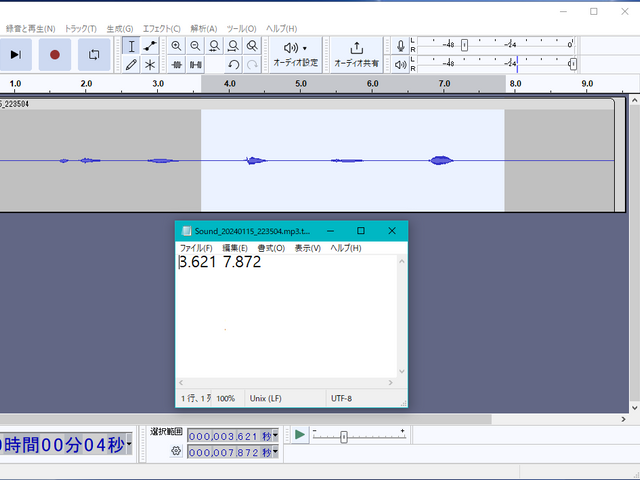Click the green Play-at-speed button
The width and height of the screenshot is (640, 480).
(300, 435)
